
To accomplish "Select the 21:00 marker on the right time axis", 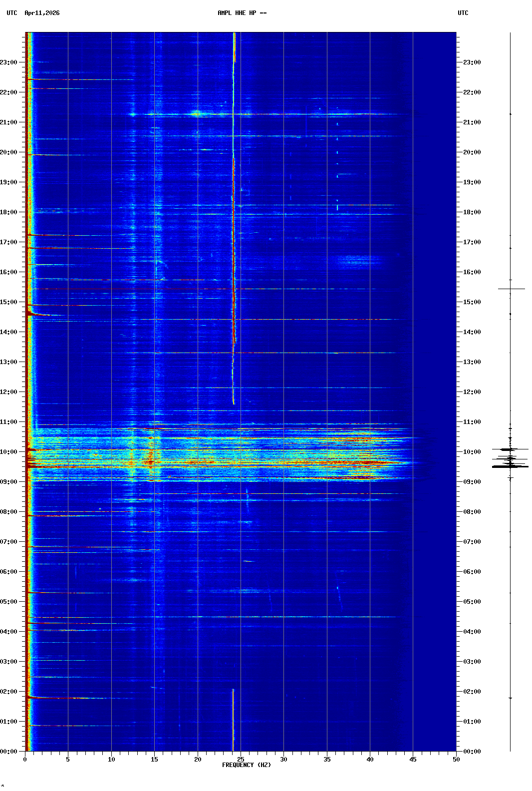I will tap(472, 122).
